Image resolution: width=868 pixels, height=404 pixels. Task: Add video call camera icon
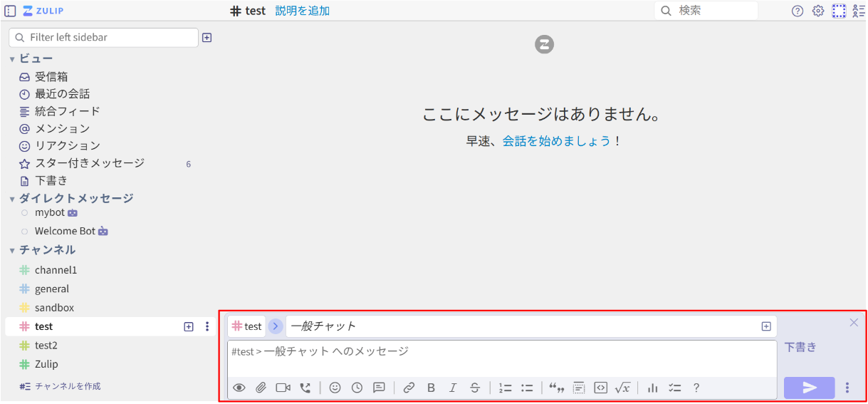[283, 388]
